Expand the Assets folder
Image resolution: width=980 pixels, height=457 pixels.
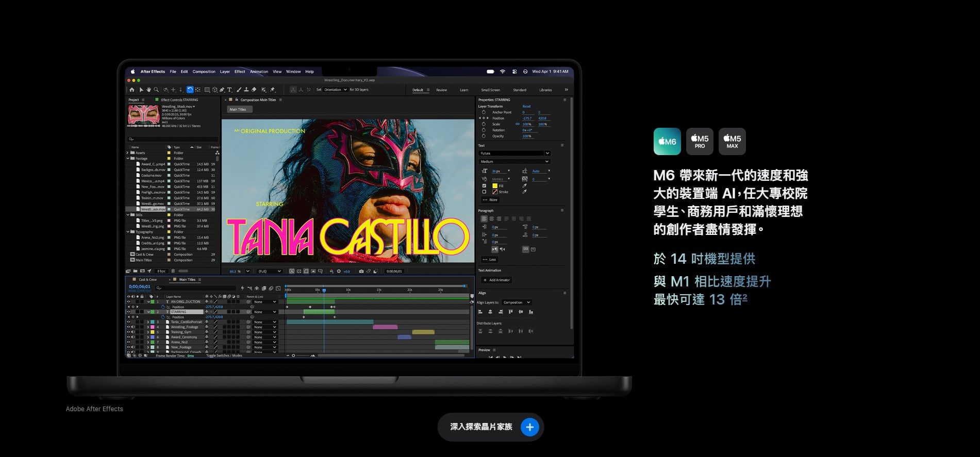pos(128,153)
